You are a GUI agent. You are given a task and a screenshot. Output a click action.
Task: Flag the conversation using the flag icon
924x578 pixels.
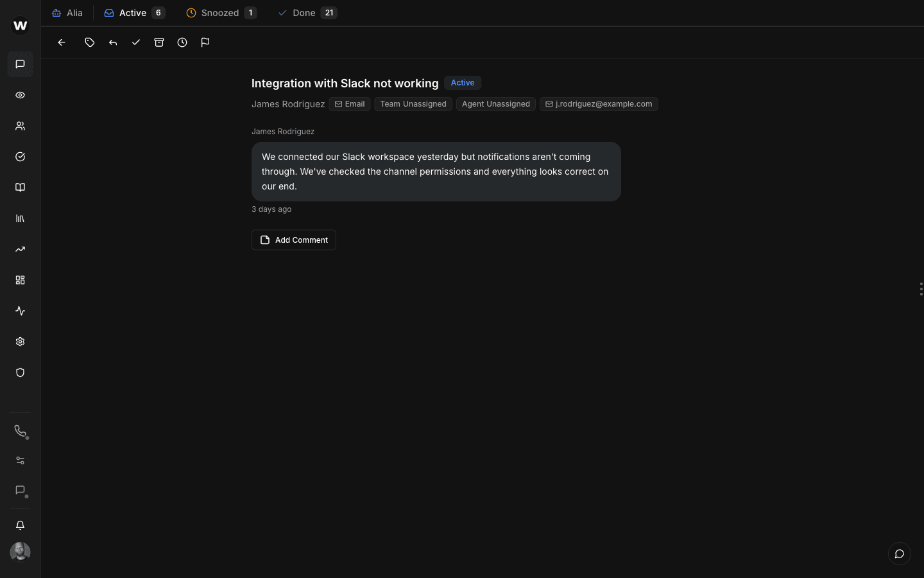[205, 42]
